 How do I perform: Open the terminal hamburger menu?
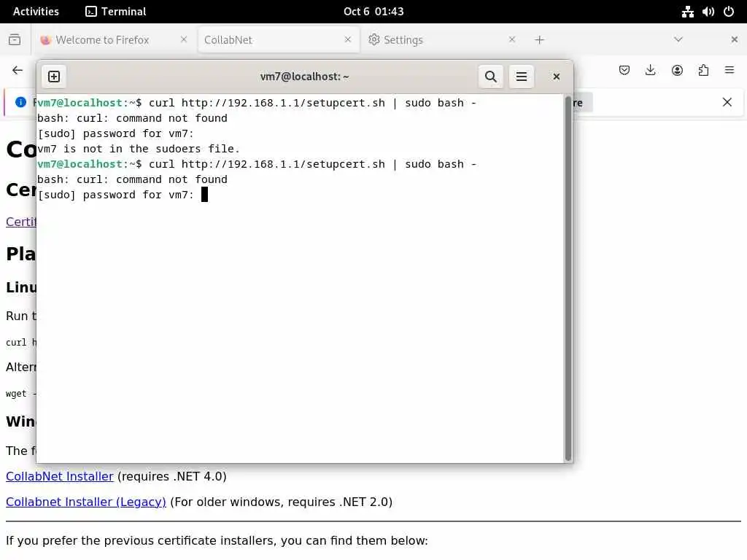tap(521, 77)
